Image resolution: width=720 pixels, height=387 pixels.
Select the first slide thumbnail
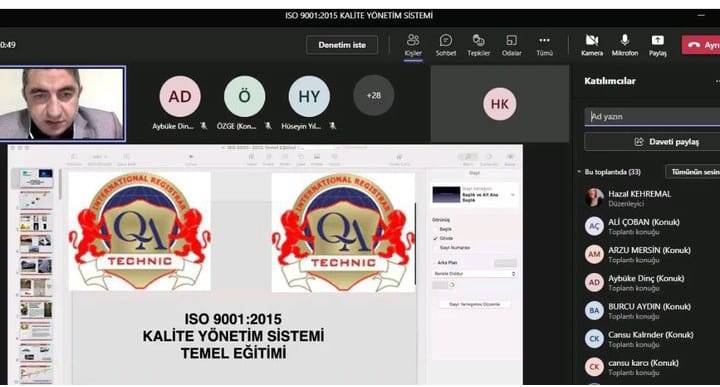pyautogui.click(x=36, y=178)
